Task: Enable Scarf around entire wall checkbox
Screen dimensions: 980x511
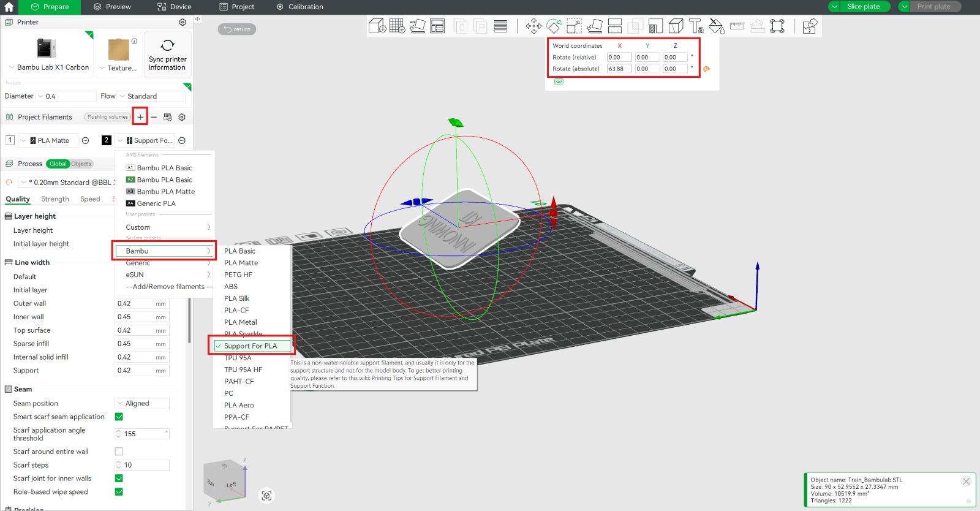Action: [119, 452]
